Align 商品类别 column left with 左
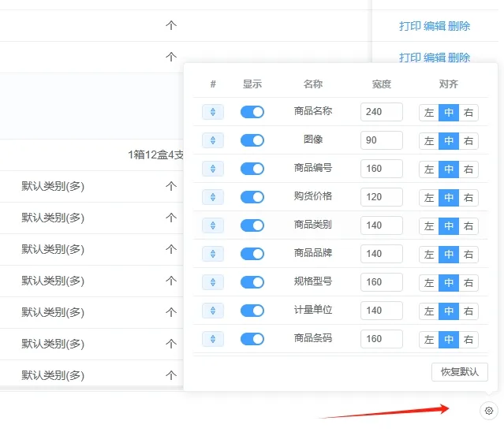This screenshot has width=504, height=432. tap(429, 226)
